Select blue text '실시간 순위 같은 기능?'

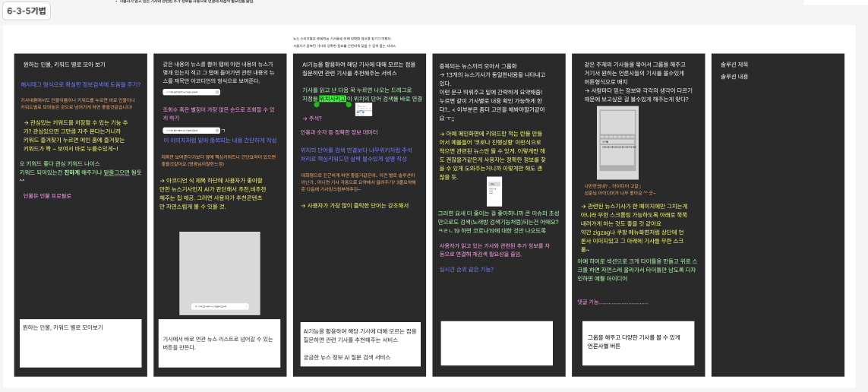467,270
